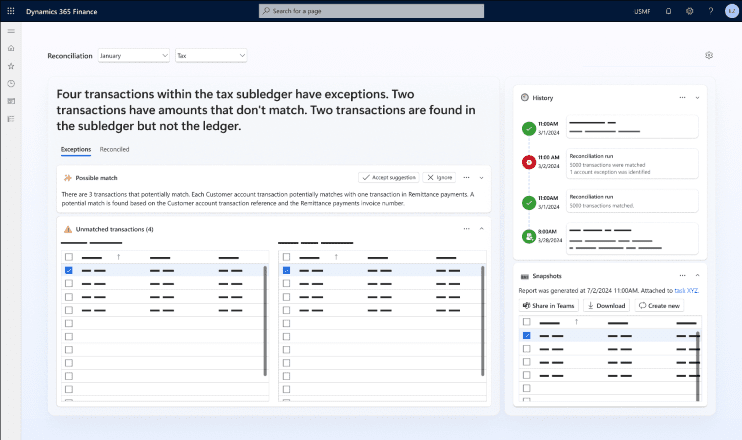Toggle select-all checkbox in Snapshots table header
This screenshot has height=440, width=742.
click(x=527, y=322)
